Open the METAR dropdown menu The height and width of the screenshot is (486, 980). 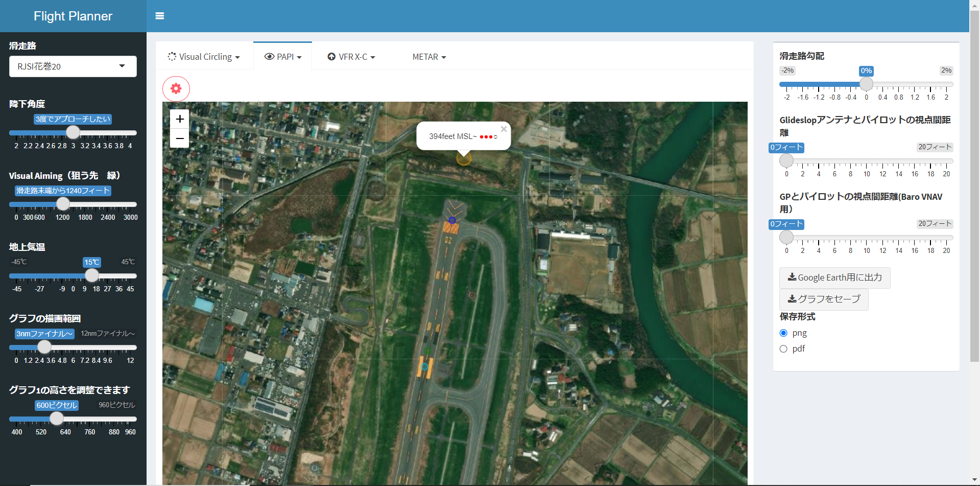[x=429, y=57]
